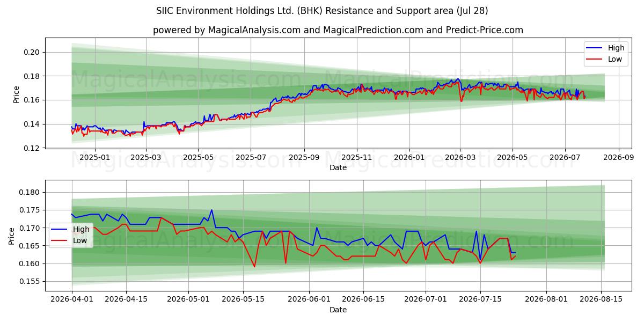Viewport: 644px width, 322px height.
Task: Click the '0.16' y-axis value in top chart
Action: pyautogui.click(x=32, y=100)
